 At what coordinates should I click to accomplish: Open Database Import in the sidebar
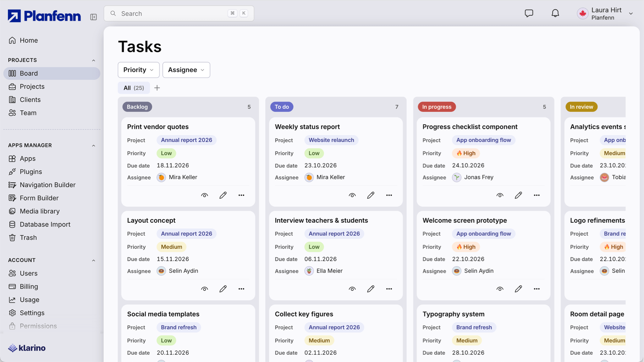(52, 224)
